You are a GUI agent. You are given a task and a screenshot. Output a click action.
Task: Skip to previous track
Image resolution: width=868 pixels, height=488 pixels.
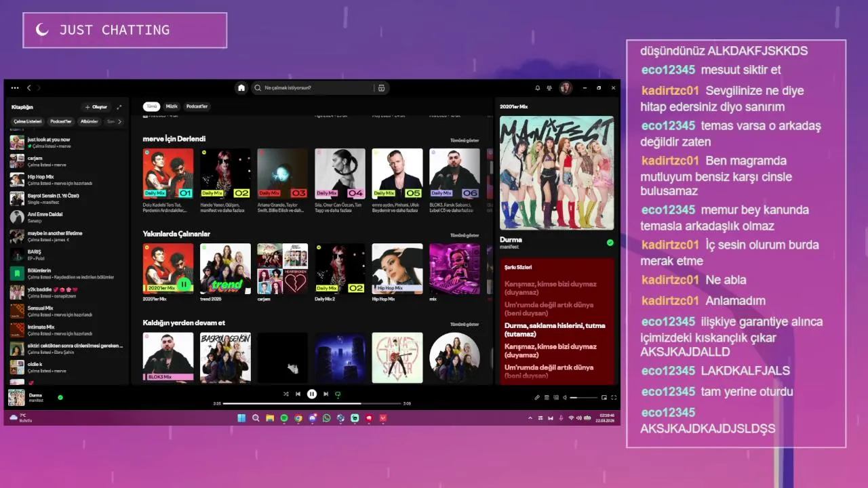[298, 394]
